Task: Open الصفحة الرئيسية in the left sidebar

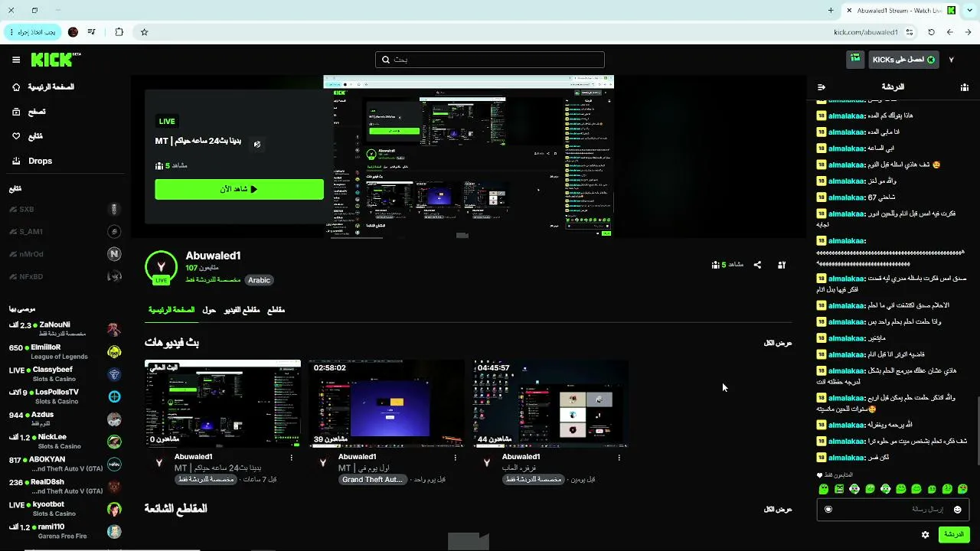Action: click(x=44, y=87)
